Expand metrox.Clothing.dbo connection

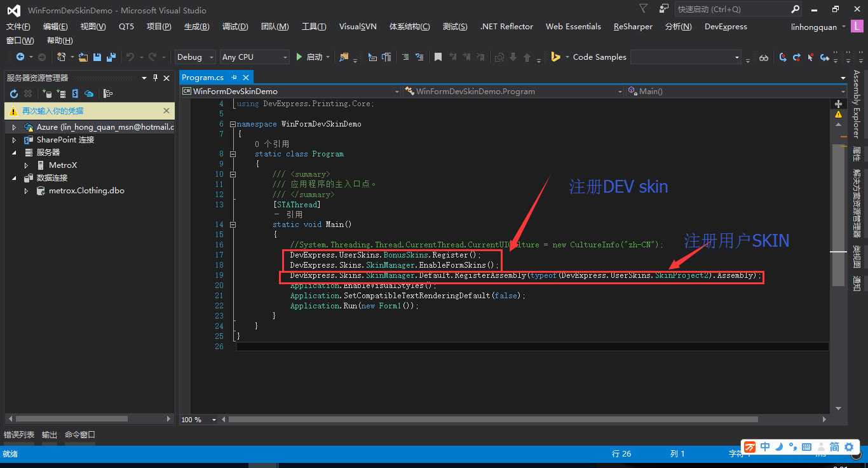26,191
